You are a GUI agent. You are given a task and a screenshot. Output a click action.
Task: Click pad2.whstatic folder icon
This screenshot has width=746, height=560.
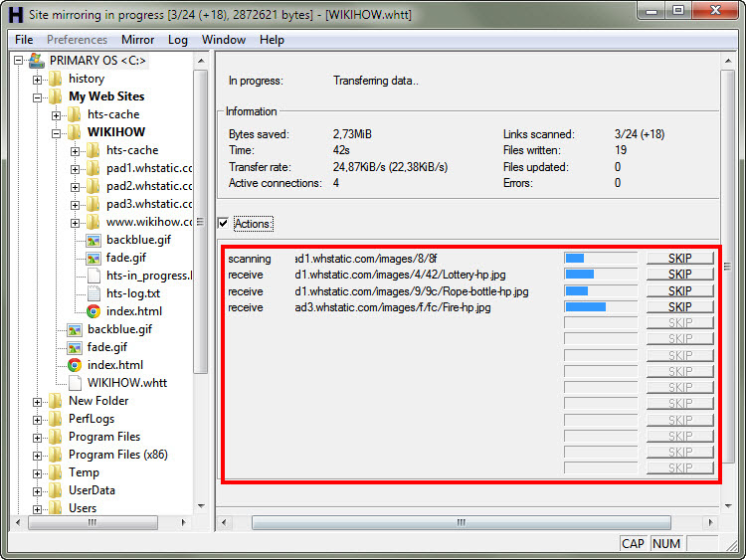pos(93,186)
